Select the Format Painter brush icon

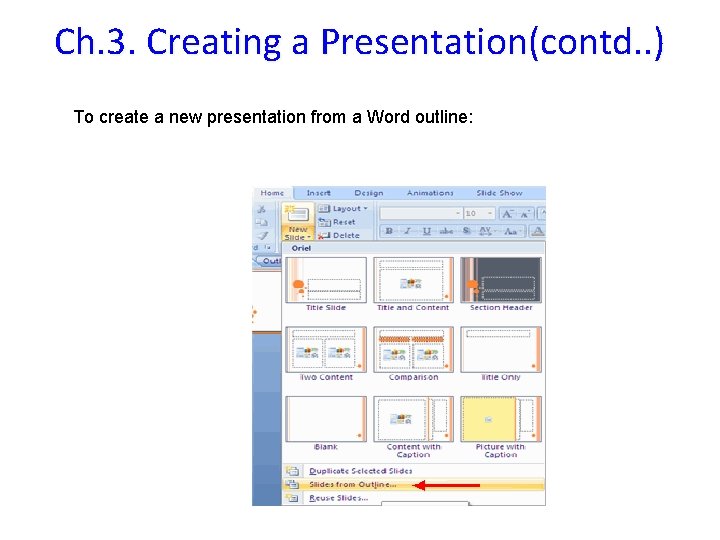(262, 235)
